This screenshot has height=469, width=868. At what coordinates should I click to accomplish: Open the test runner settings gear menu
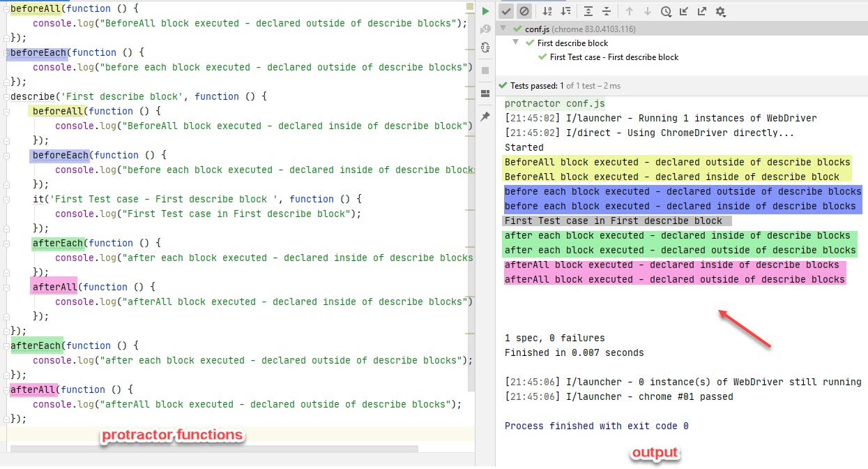point(721,11)
